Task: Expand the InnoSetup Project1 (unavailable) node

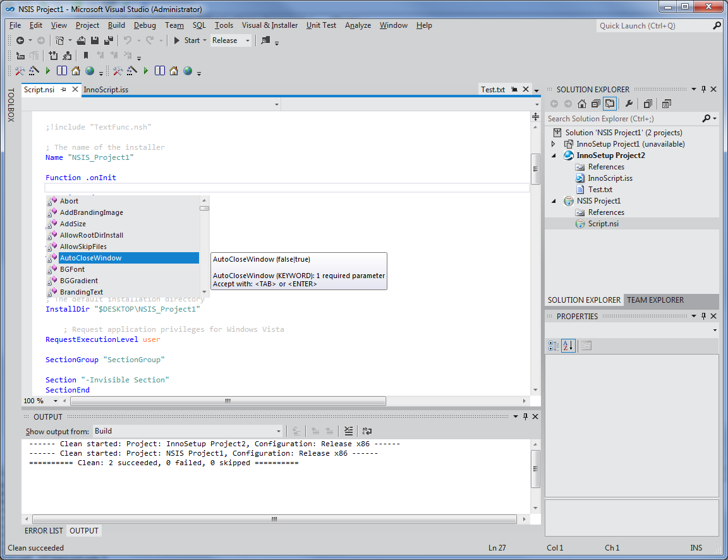Action: pyautogui.click(x=554, y=144)
